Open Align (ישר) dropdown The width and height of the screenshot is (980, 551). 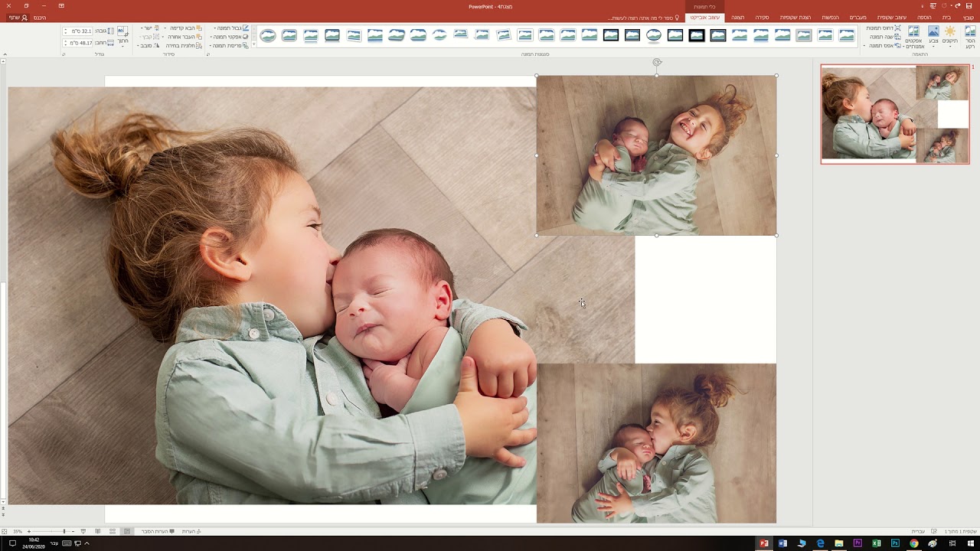tap(151, 28)
